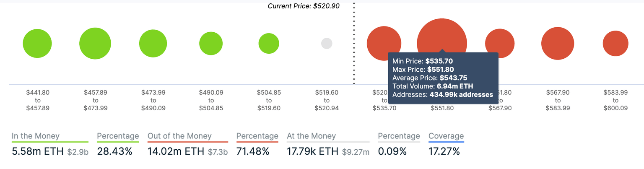644x169 pixels.
Task: Click the 17.27% coverage value
Action: (444, 151)
